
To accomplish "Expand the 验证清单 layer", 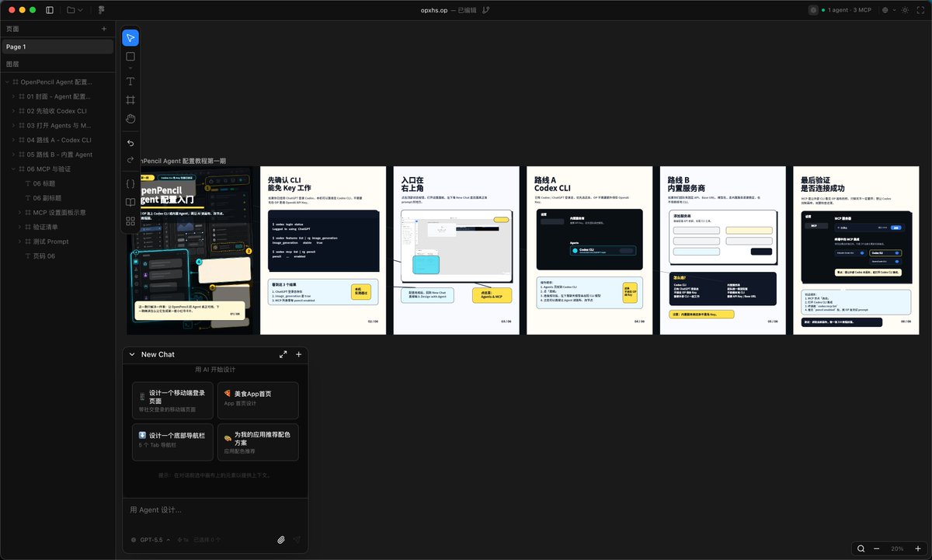I will click(19, 227).
